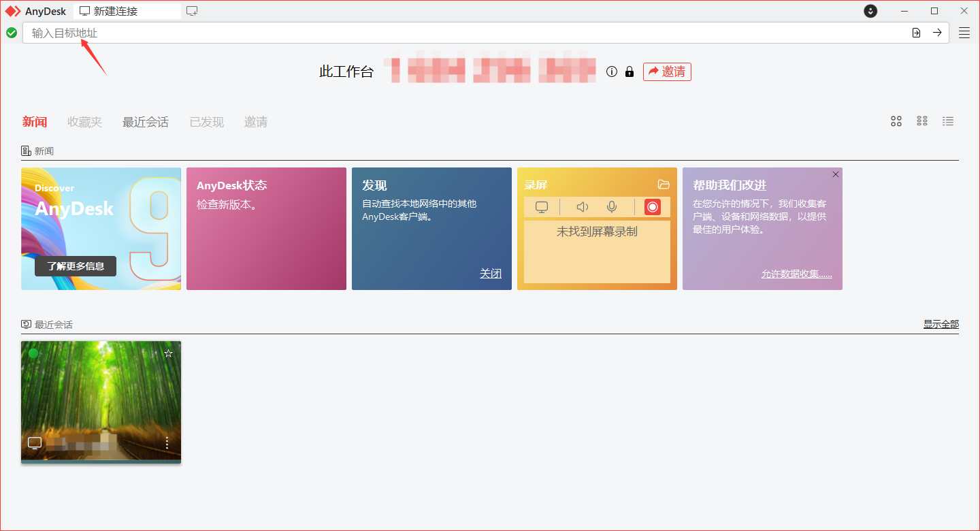Maximize the AnyDesk window
The width and height of the screenshot is (980, 531).
[x=934, y=11]
